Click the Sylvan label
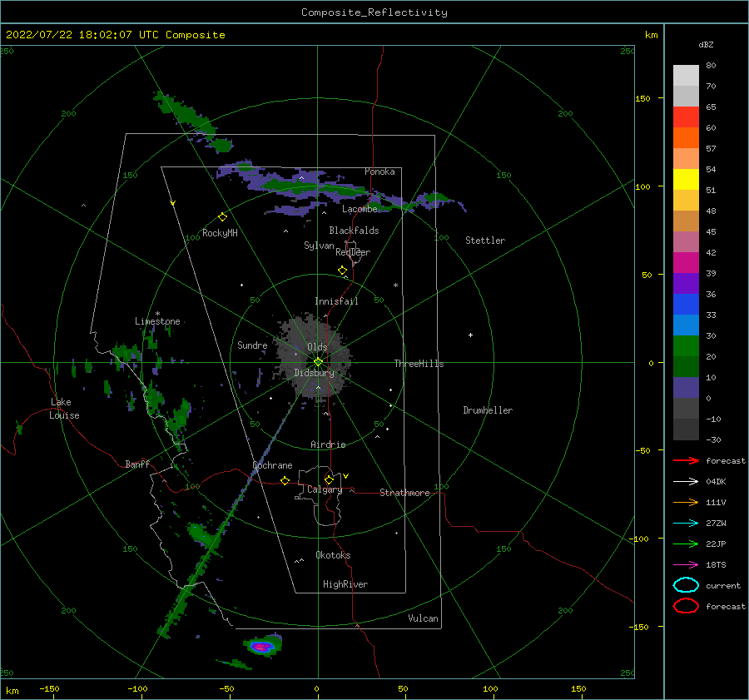The width and height of the screenshot is (749, 700). pyautogui.click(x=319, y=246)
